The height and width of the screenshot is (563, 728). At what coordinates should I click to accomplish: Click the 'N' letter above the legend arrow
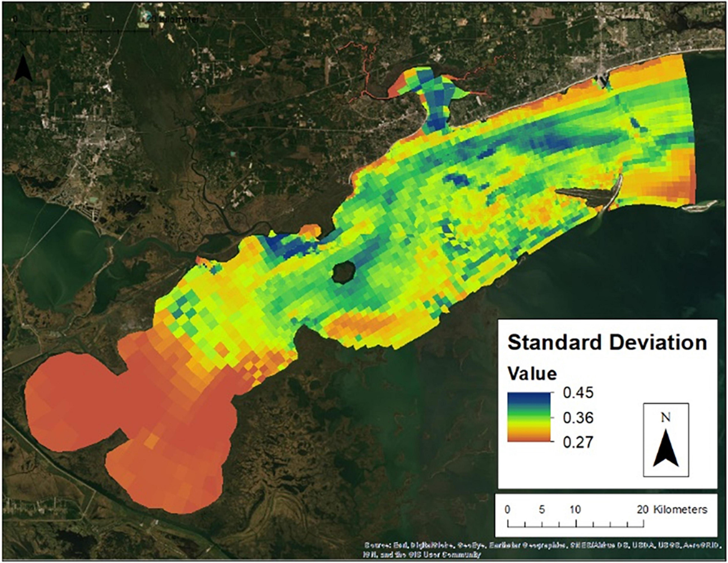[x=666, y=417]
